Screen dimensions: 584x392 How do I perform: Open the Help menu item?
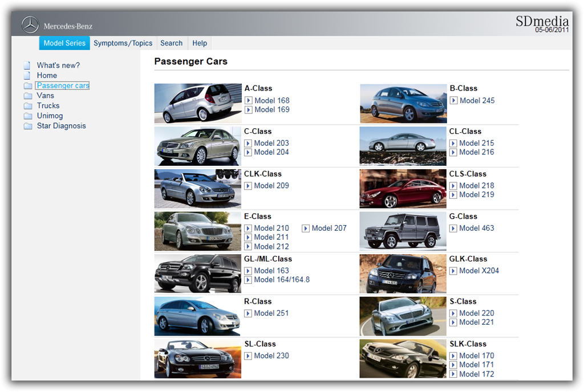pyautogui.click(x=199, y=43)
